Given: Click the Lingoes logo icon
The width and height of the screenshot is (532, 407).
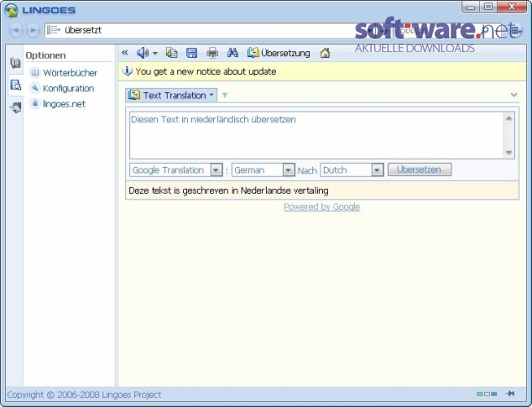Looking at the screenshot, I should pos(11,11).
